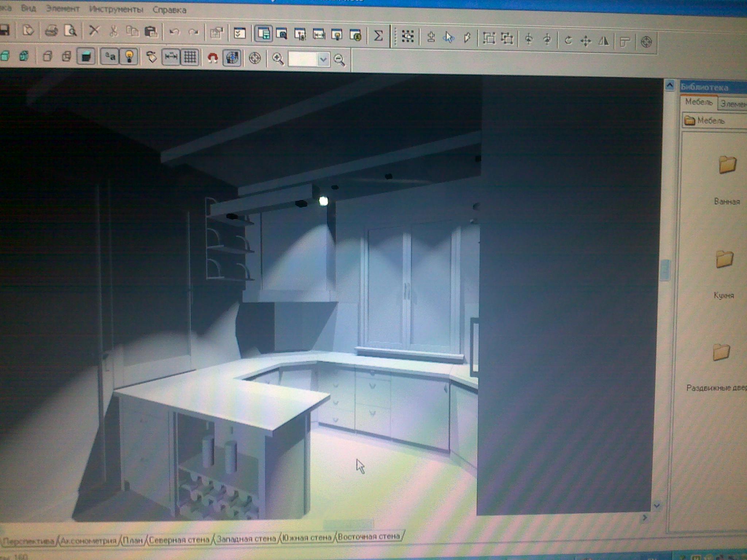Switch to the Перспектива view tab
Screen dimensions: 747x560
coord(28,541)
